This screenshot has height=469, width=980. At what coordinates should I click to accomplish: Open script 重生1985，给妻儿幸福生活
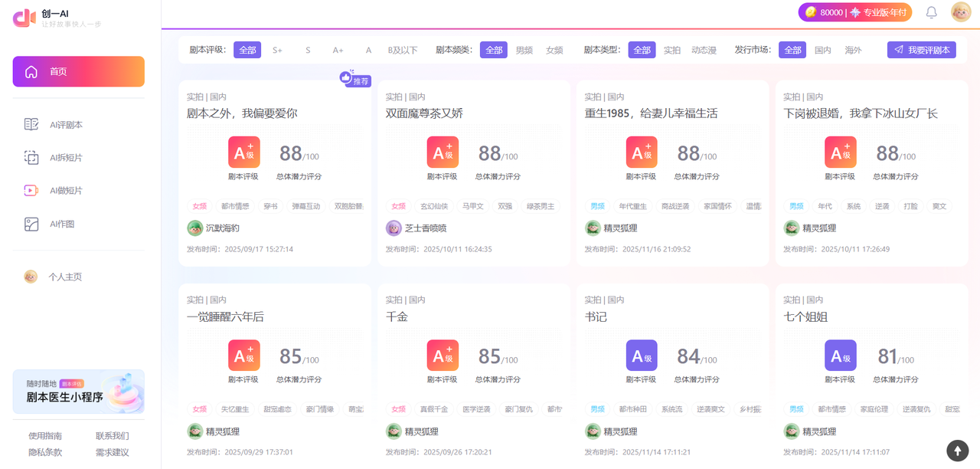click(651, 113)
